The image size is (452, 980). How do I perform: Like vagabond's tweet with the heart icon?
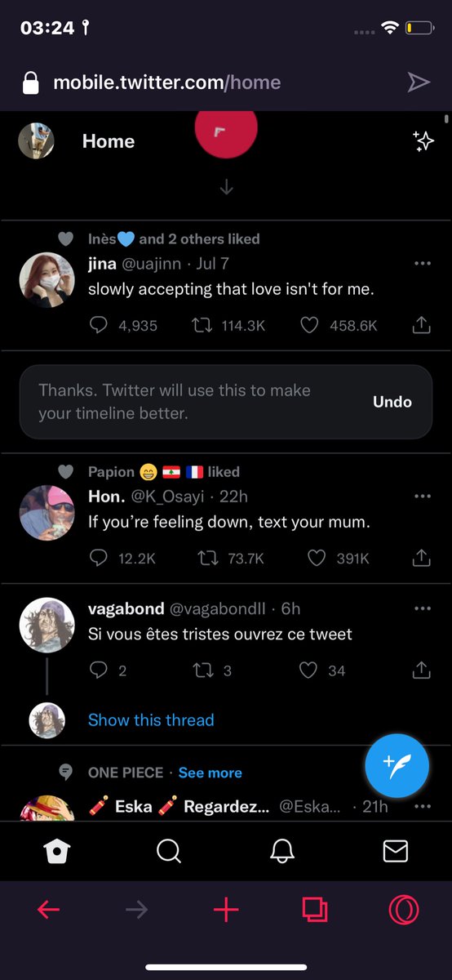coord(308,670)
